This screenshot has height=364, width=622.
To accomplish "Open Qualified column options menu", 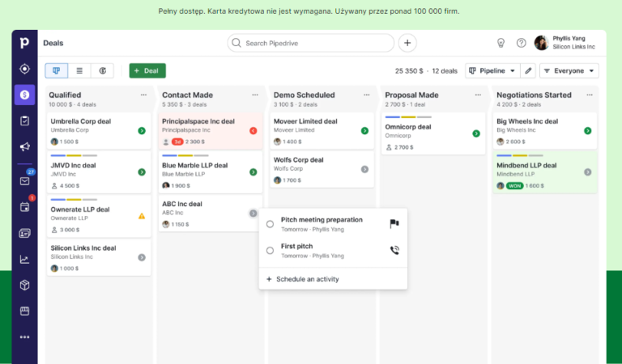I will (x=143, y=95).
